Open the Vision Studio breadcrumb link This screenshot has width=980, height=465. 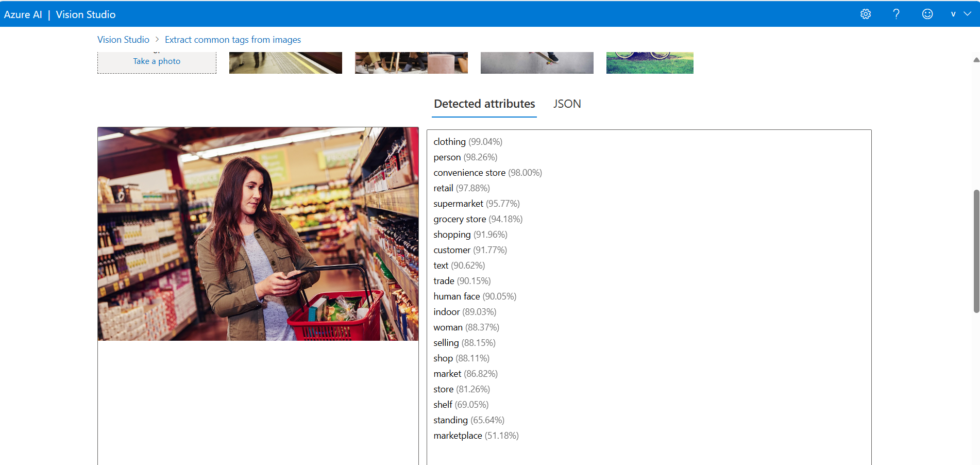(123, 39)
